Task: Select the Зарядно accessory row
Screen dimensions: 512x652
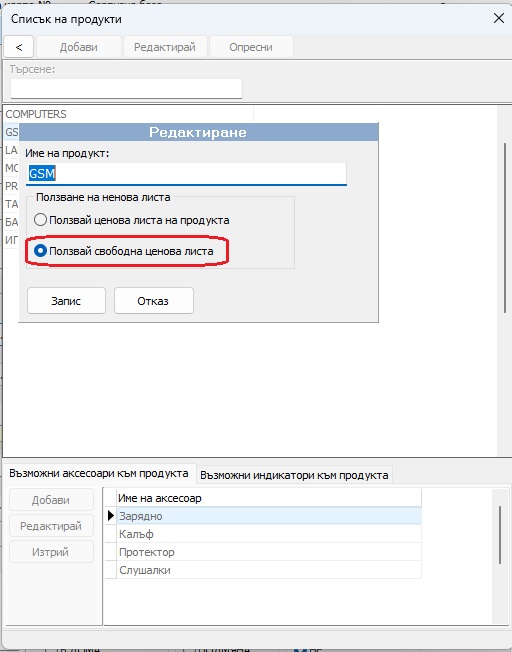Action: click(269, 516)
